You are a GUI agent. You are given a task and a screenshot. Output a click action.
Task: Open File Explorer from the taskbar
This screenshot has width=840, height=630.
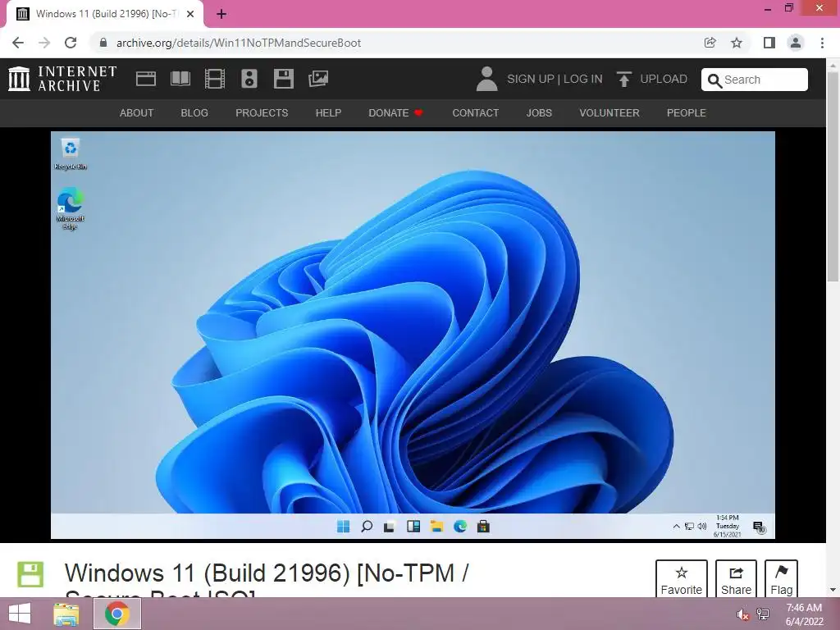[x=66, y=614]
